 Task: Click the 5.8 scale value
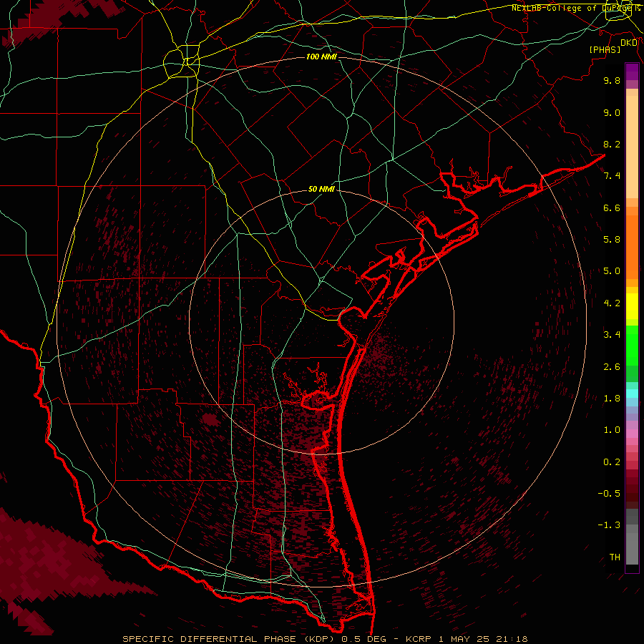(612, 240)
